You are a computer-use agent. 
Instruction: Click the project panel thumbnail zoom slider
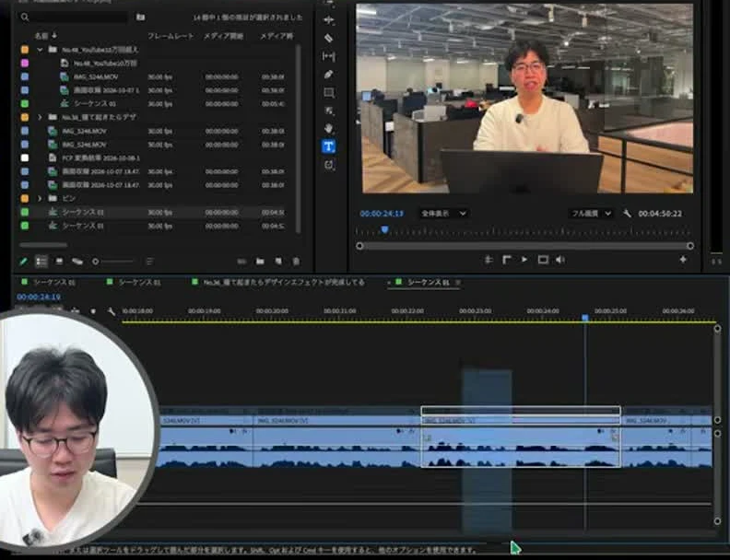pyautogui.click(x=113, y=262)
